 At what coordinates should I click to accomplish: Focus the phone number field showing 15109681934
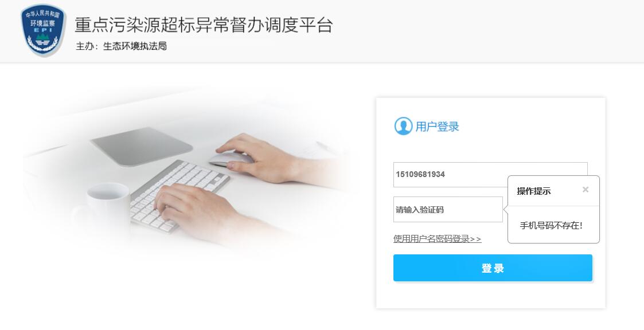pyautogui.click(x=490, y=174)
